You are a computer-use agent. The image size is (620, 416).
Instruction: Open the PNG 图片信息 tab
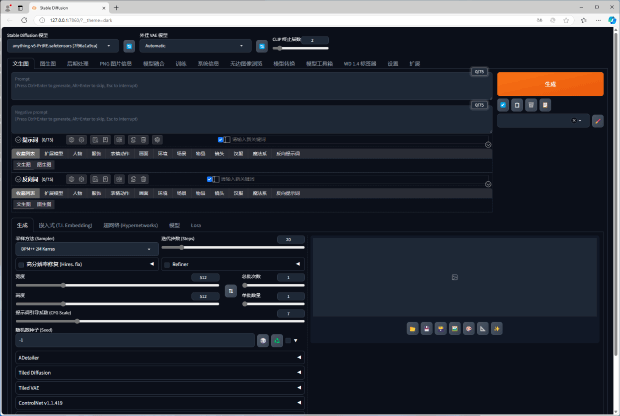pyautogui.click(x=115, y=64)
